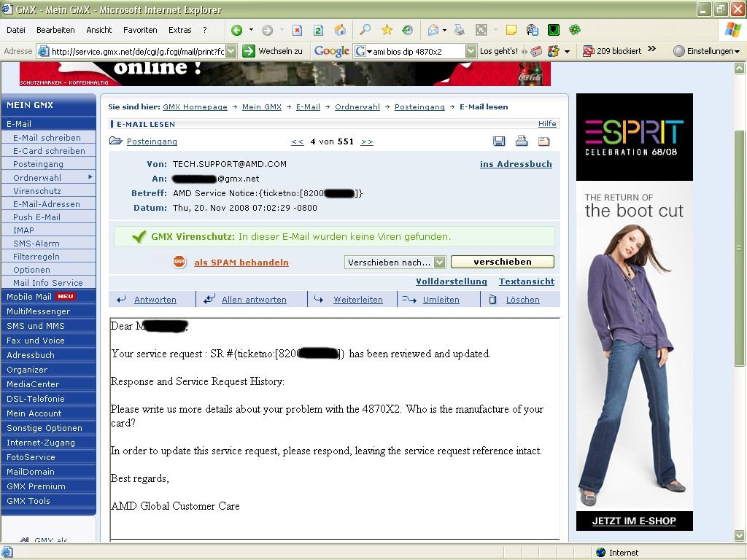Click the forward arrow icon beside Weiterleiten

[x=319, y=300]
